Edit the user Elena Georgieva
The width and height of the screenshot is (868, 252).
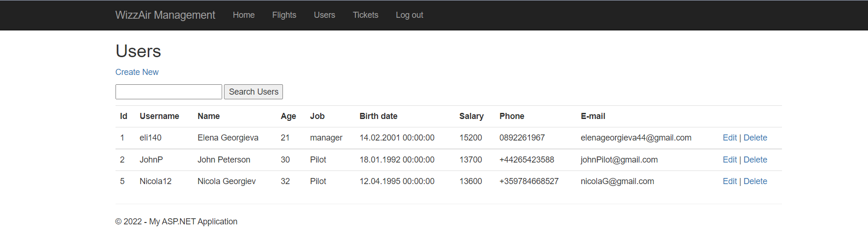click(x=730, y=138)
